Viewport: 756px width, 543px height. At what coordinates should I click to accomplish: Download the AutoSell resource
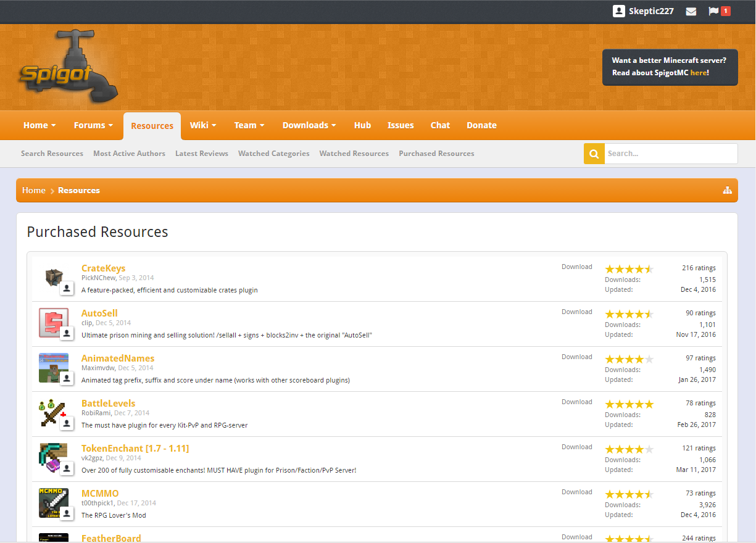[577, 312]
